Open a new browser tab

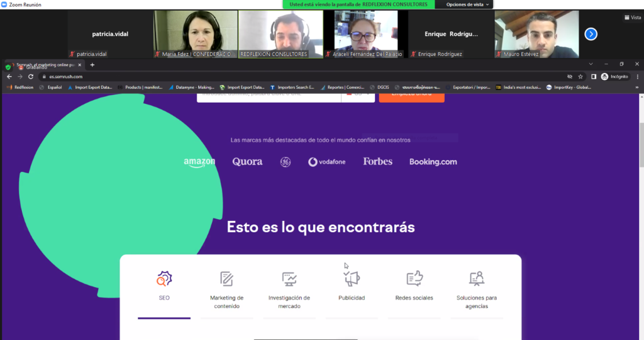[92, 65]
